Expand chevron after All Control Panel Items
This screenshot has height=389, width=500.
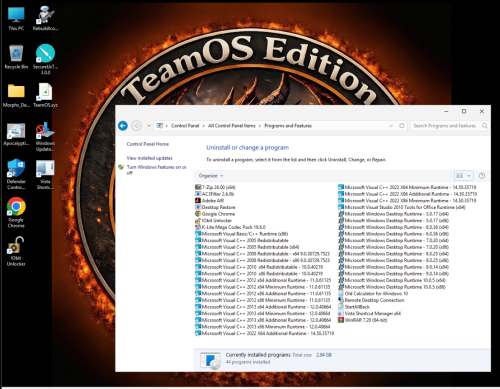[x=260, y=126]
